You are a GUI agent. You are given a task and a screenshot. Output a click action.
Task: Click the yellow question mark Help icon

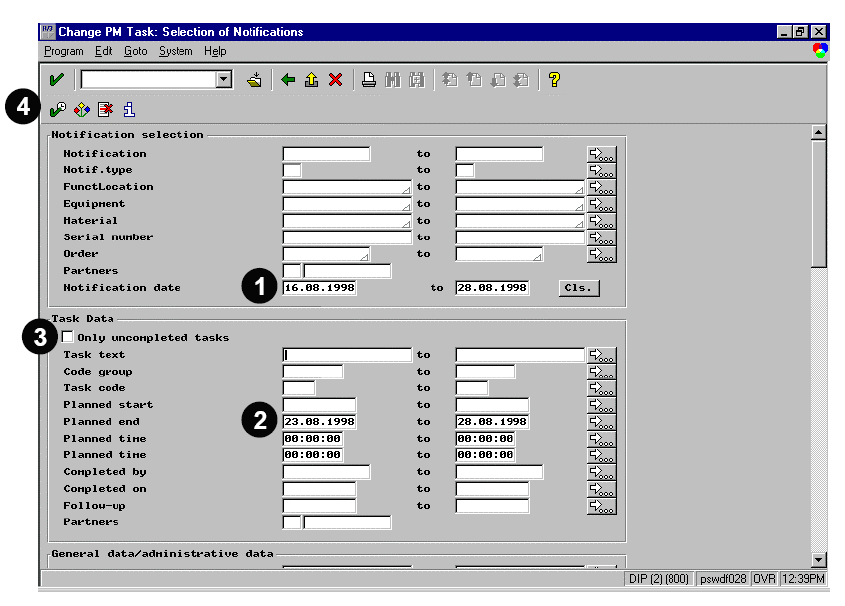coord(554,80)
